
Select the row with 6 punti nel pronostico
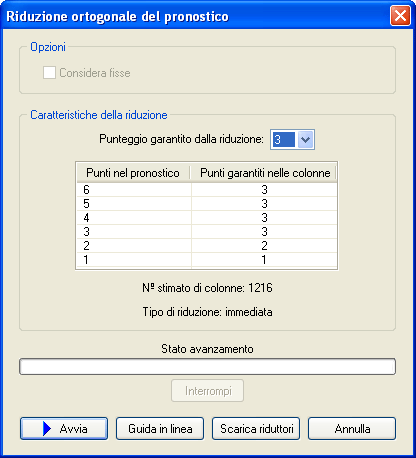[207, 190]
